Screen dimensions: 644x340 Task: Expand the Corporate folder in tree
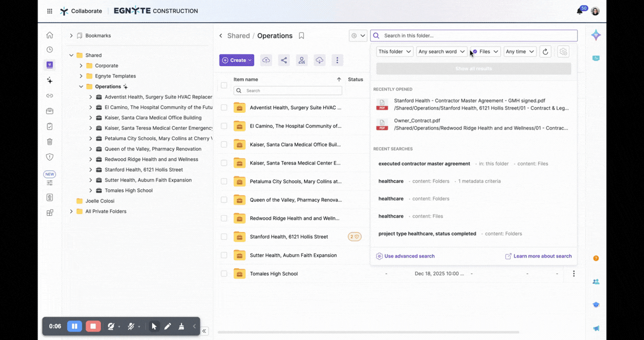[81, 66]
